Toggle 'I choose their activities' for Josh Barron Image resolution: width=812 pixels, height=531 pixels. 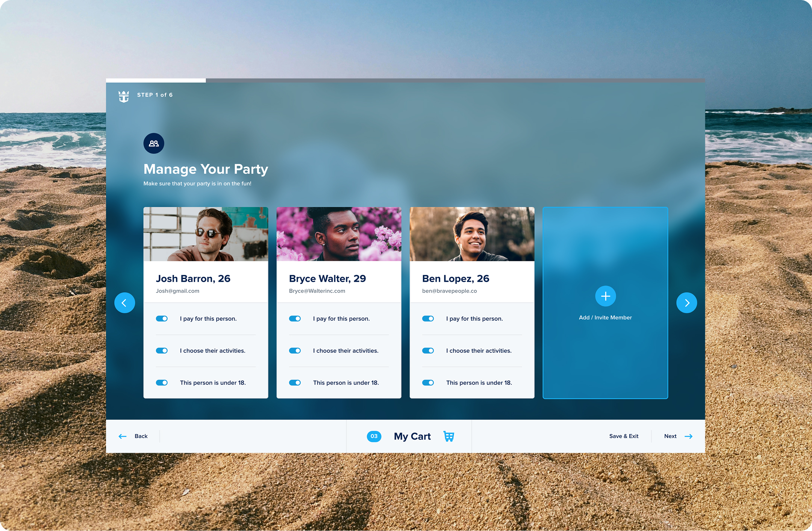(x=162, y=350)
